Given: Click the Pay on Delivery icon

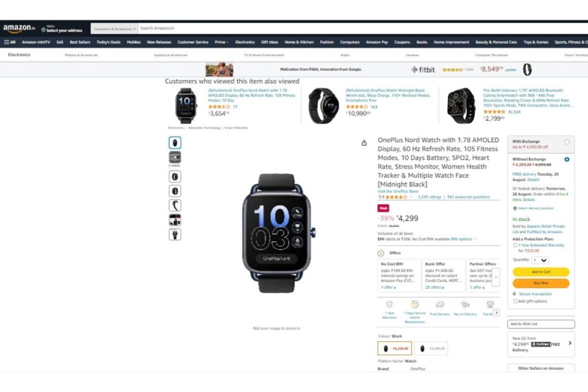Looking at the screenshot, I should tap(465, 304).
